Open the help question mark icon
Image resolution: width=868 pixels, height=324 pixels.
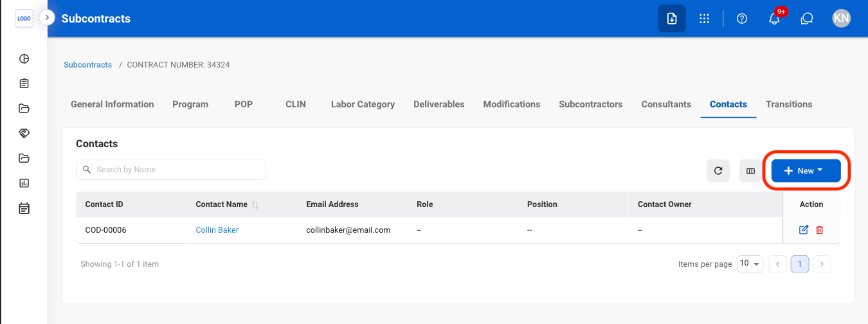pos(742,19)
